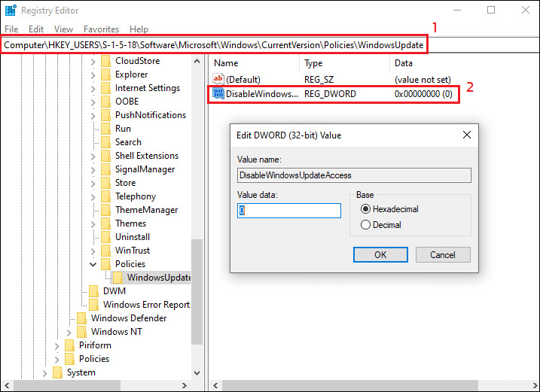
Task: Click the Value name field
Action: [355, 175]
